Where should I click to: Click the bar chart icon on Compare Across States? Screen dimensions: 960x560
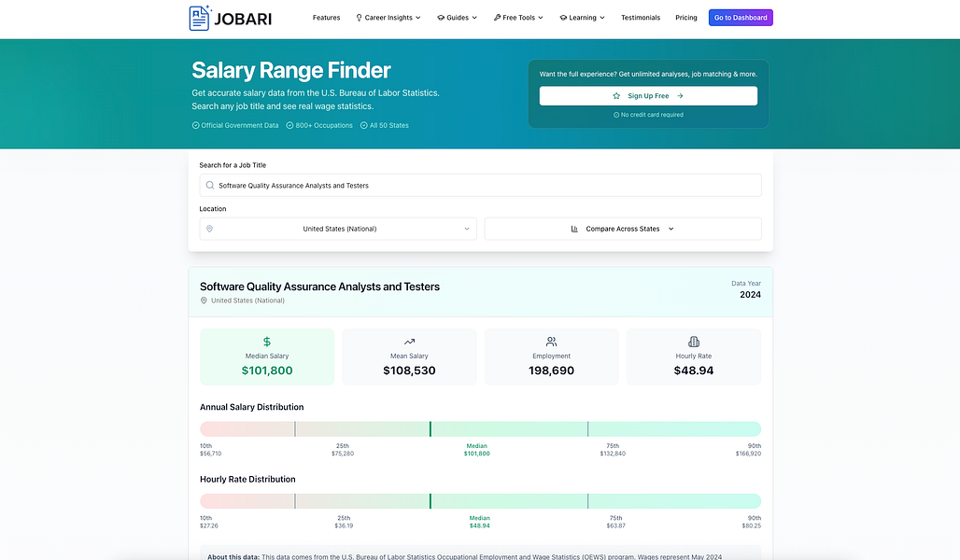(x=574, y=229)
